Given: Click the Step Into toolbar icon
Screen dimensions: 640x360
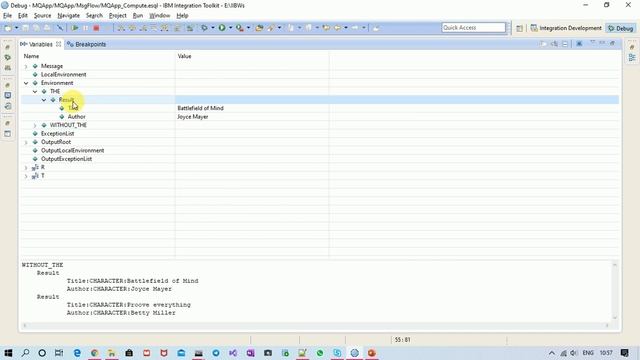Looking at the screenshot, I should [x=121, y=28].
